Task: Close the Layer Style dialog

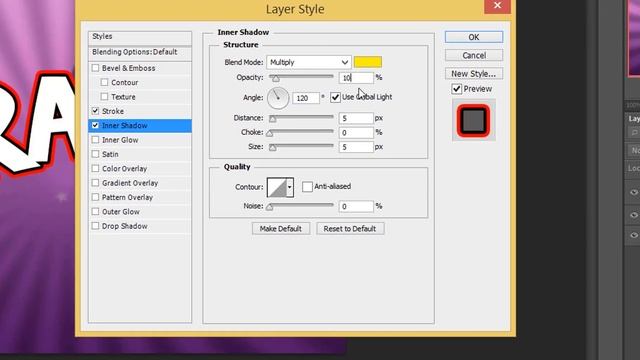Action: [x=497, y=6]
